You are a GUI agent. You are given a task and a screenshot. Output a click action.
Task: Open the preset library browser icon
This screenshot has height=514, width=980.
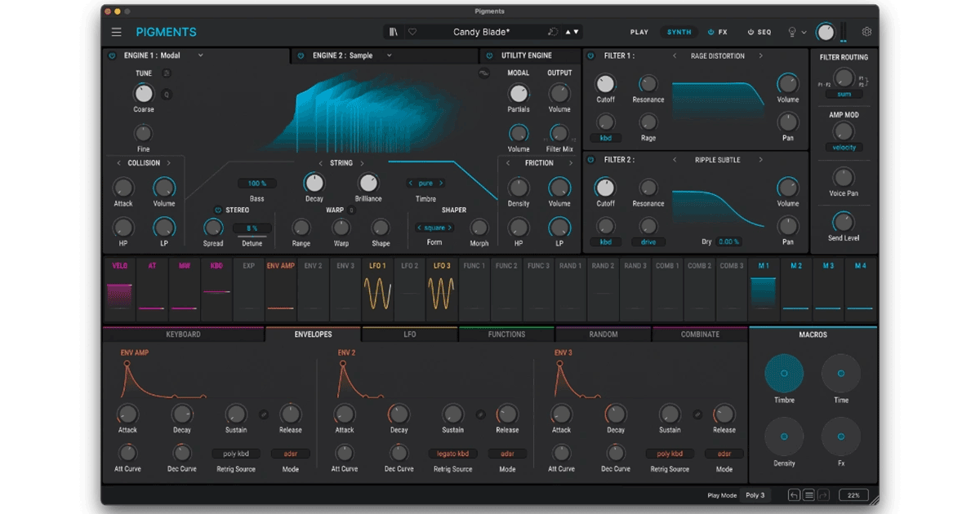[393, 32]
